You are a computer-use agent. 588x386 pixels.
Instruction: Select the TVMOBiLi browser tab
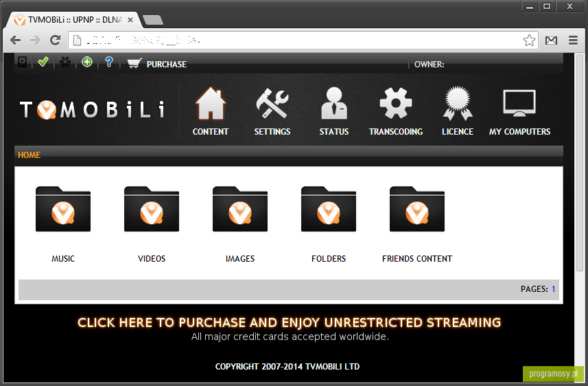74,20
